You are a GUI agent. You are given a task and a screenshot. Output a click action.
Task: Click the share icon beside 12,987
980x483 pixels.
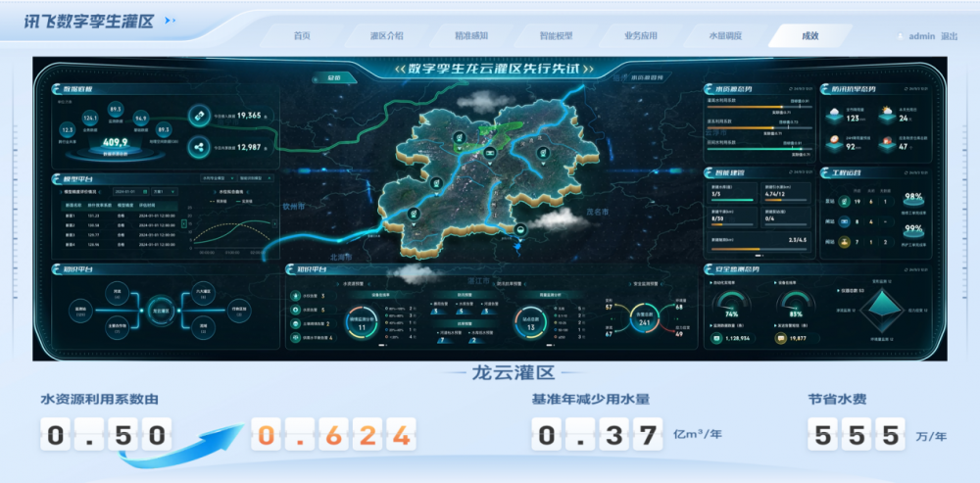pos(199,148)
